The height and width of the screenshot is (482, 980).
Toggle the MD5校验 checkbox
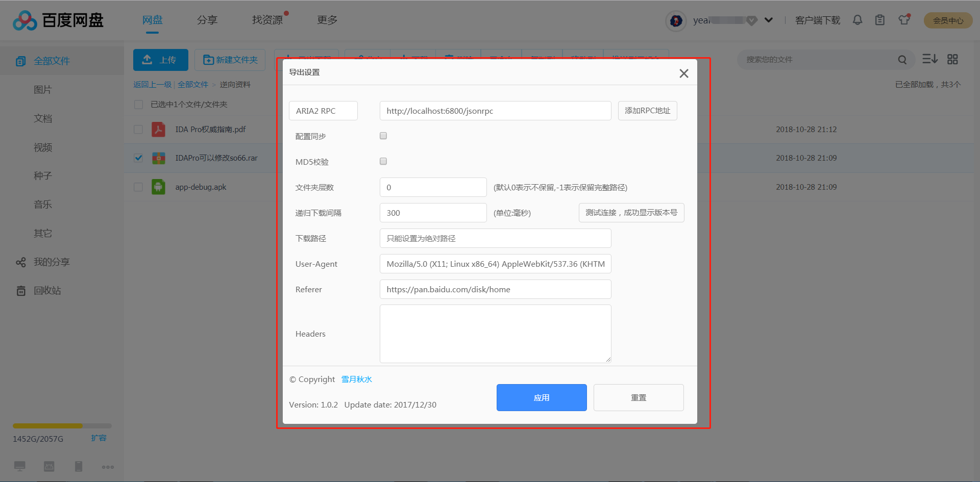click(383, 161)
